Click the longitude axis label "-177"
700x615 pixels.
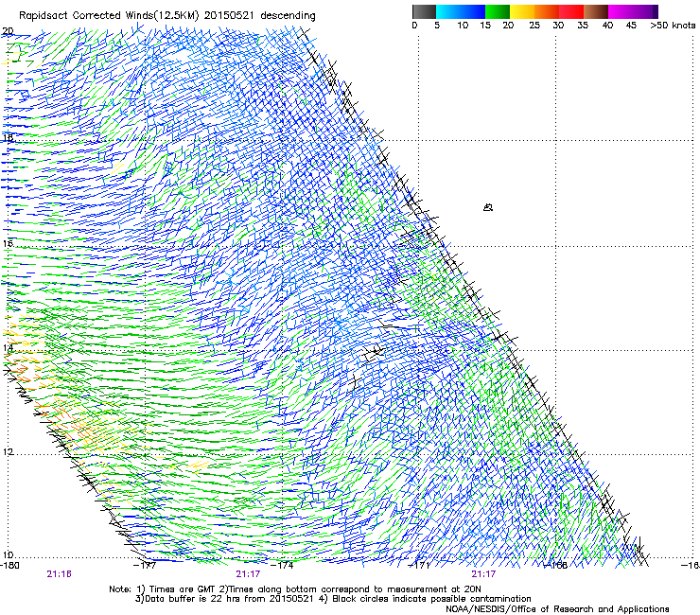point(145,566)
